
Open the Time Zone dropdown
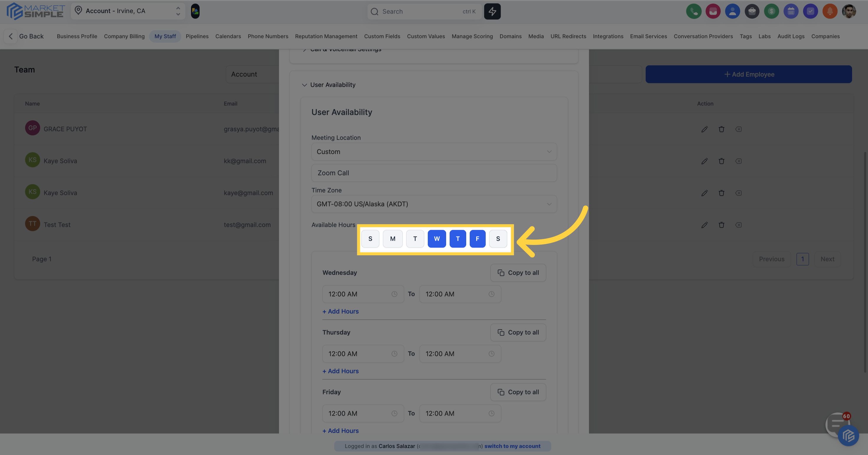click(434, 204)
